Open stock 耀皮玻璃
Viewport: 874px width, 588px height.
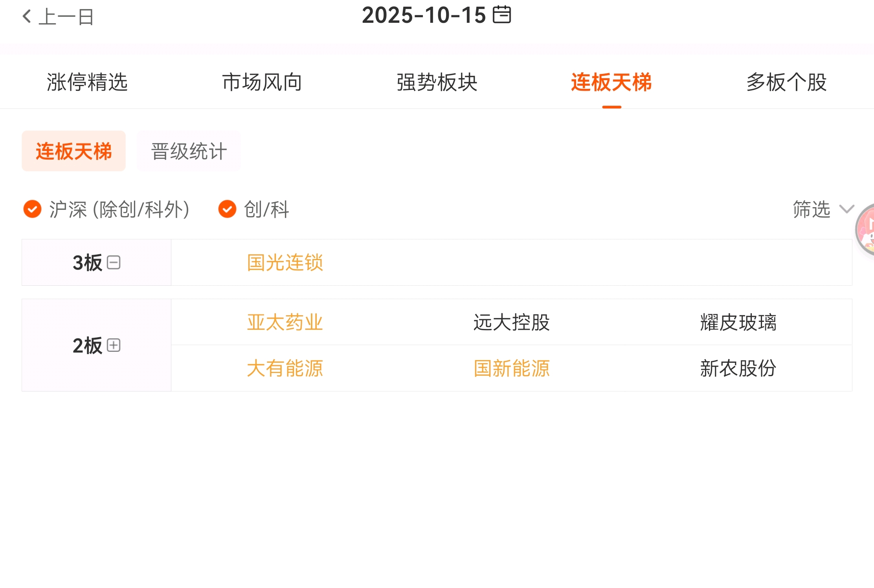(738, 322)
